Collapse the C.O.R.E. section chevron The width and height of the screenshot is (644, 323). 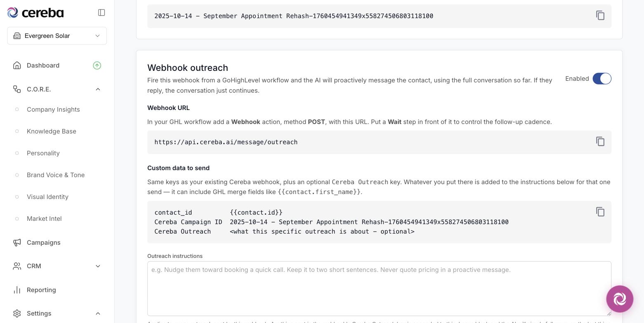pos(98,89)
